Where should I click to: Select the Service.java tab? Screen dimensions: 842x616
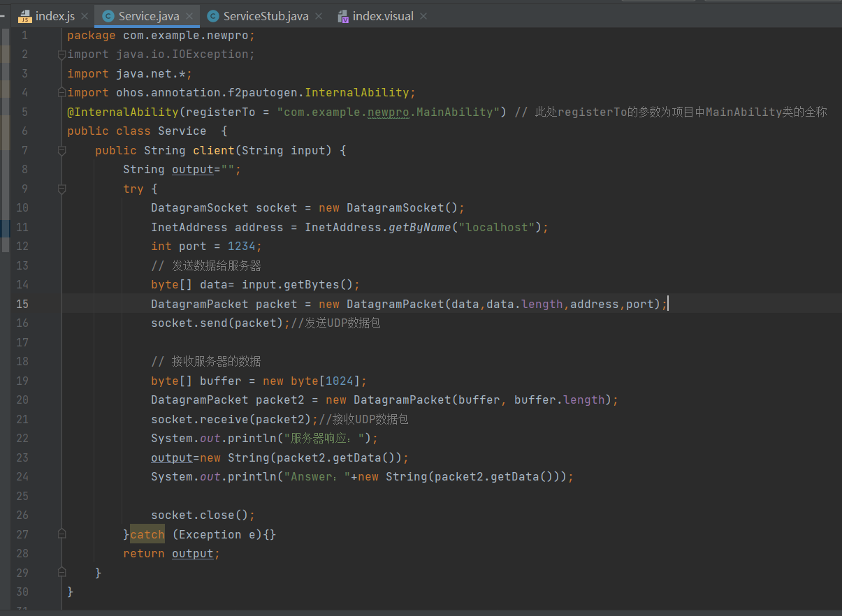(x=148, y=15)
